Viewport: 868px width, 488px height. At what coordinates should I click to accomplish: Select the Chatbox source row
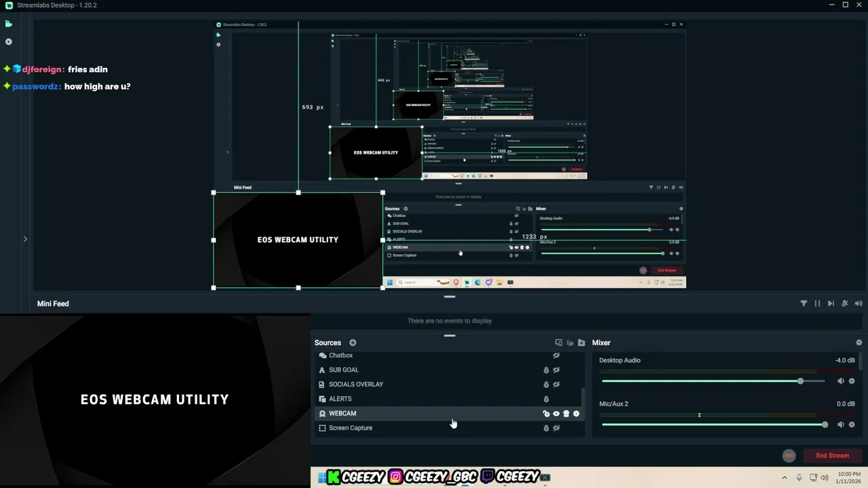tap(448, 355)
